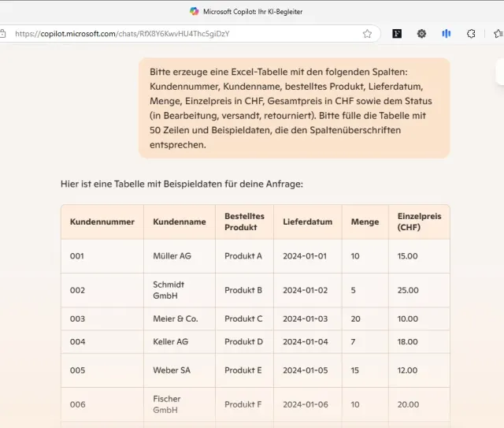Click the Lieferdatum column header

pyautogui.click(x=307, y=221)
